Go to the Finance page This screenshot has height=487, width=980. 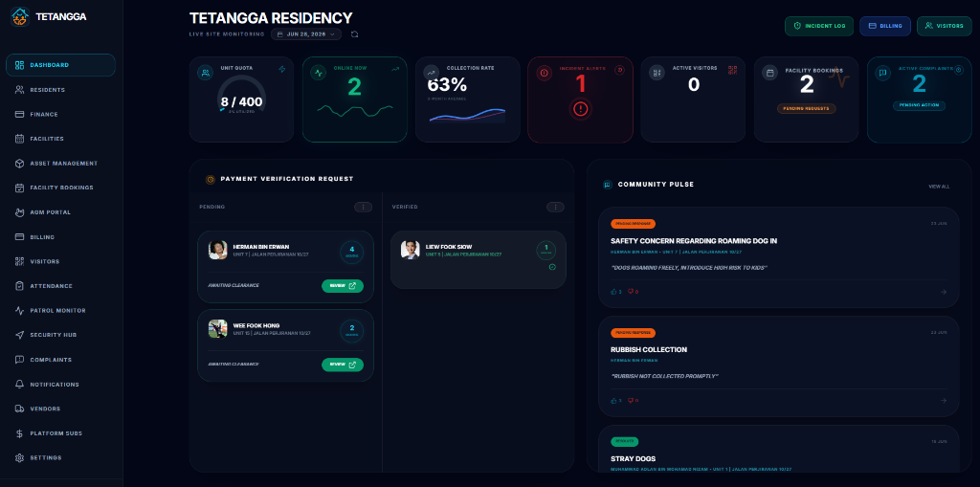tap(60, 115)
